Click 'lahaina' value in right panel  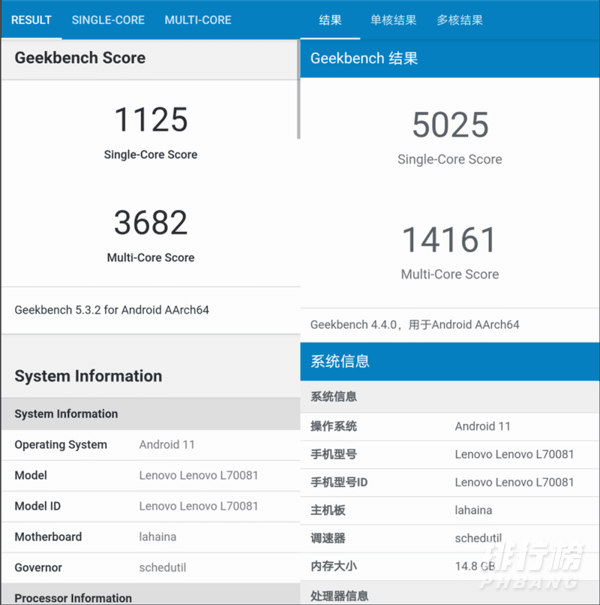(x=473, y=510)
